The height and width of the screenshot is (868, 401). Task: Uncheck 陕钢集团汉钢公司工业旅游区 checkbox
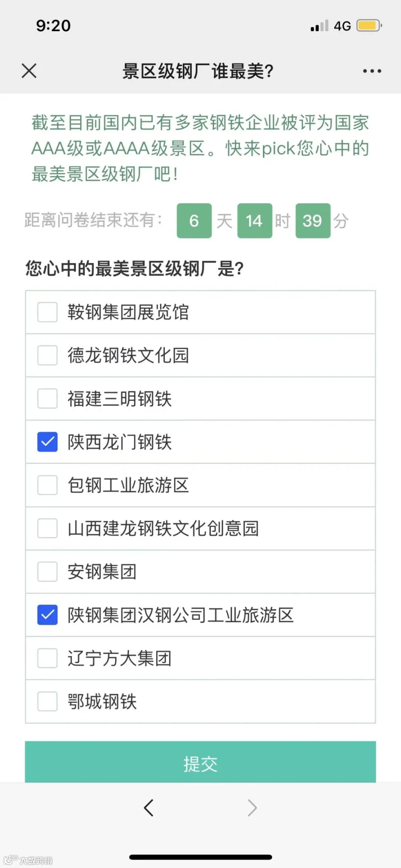[x=47, y=615]
